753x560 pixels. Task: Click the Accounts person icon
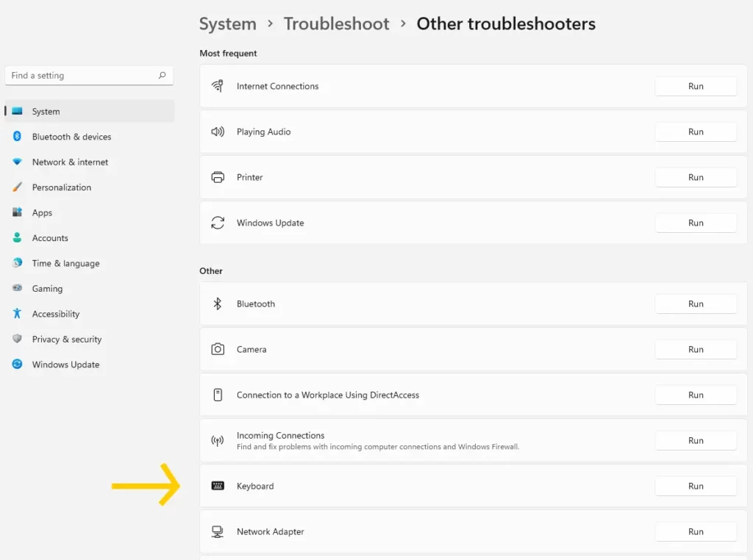(18, 237)
